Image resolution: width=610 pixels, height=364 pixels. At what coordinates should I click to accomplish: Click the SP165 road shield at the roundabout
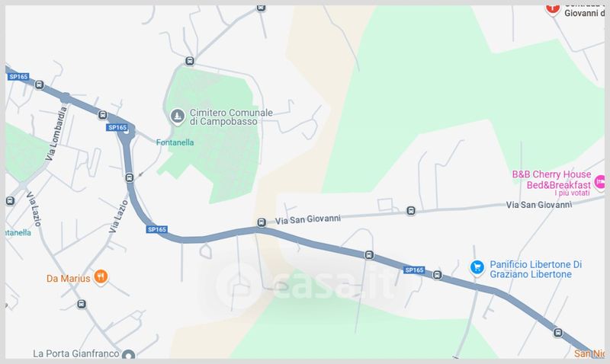117,127
